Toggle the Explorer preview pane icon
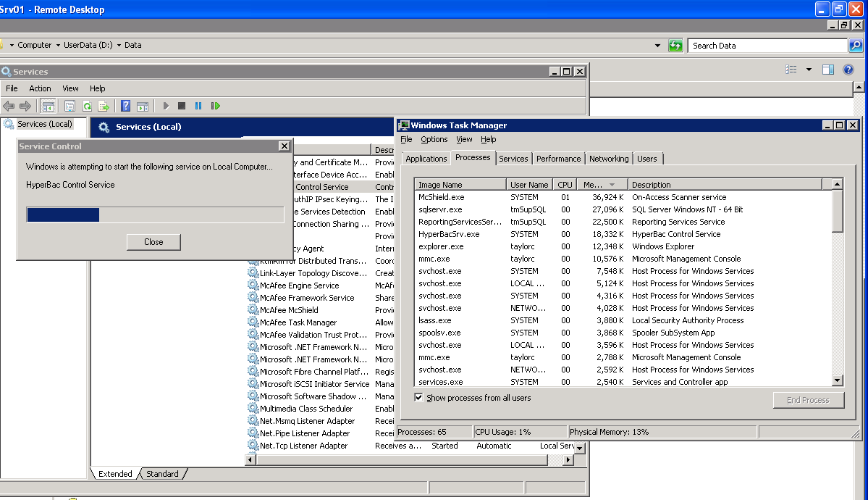Image resolution: width=868 pixels, height=500 pixels. [828, 70]
